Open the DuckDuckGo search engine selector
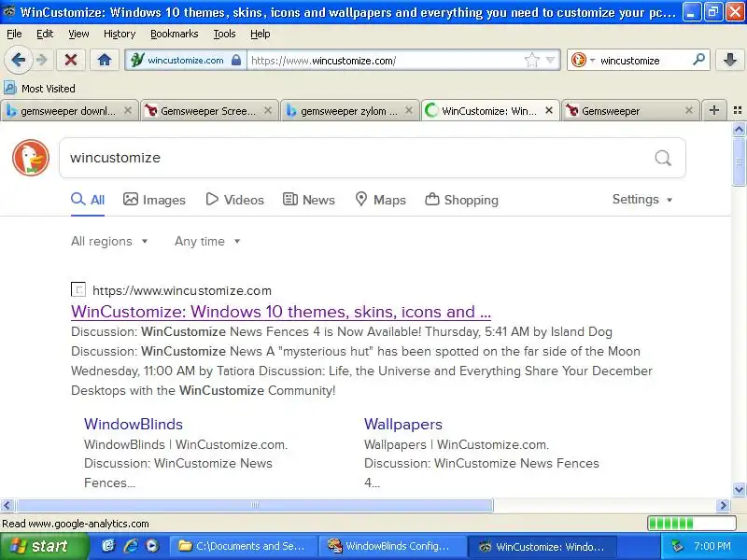 (582, 61)
